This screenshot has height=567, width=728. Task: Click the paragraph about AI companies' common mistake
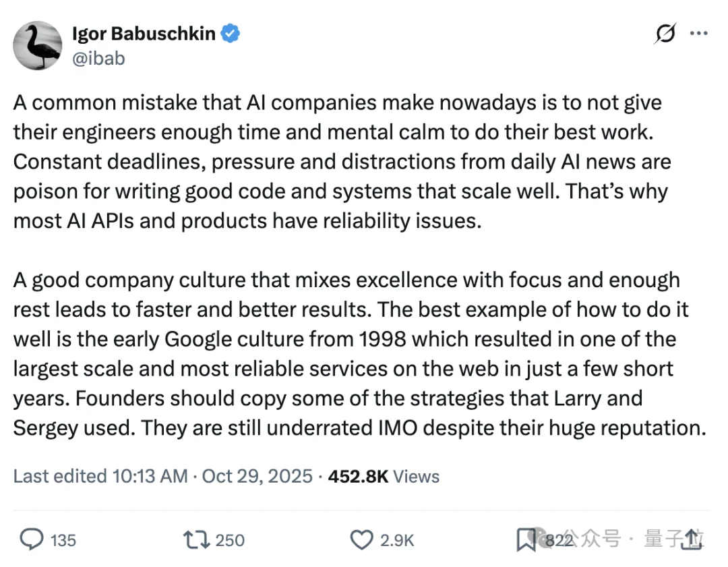pyautogui.click(x=337, y=162)
